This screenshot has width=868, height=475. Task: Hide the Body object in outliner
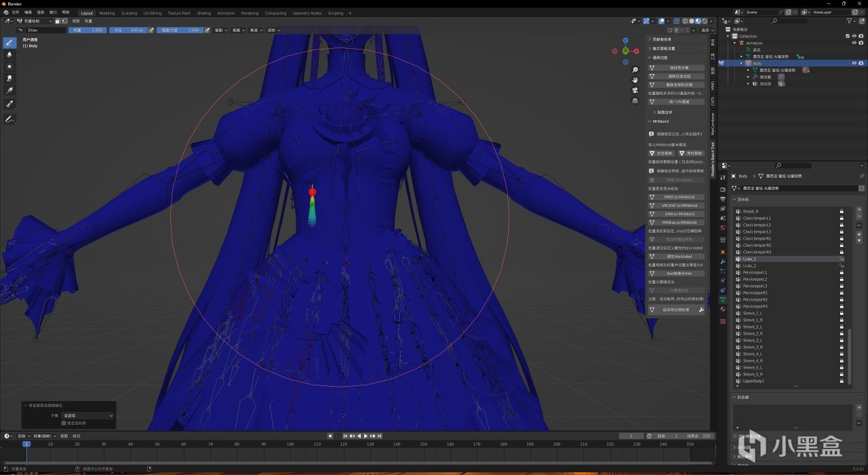(854, 63)
